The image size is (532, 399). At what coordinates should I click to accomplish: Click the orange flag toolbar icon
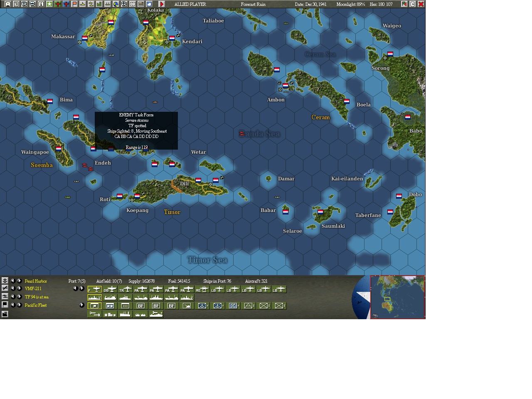point(74,4)
